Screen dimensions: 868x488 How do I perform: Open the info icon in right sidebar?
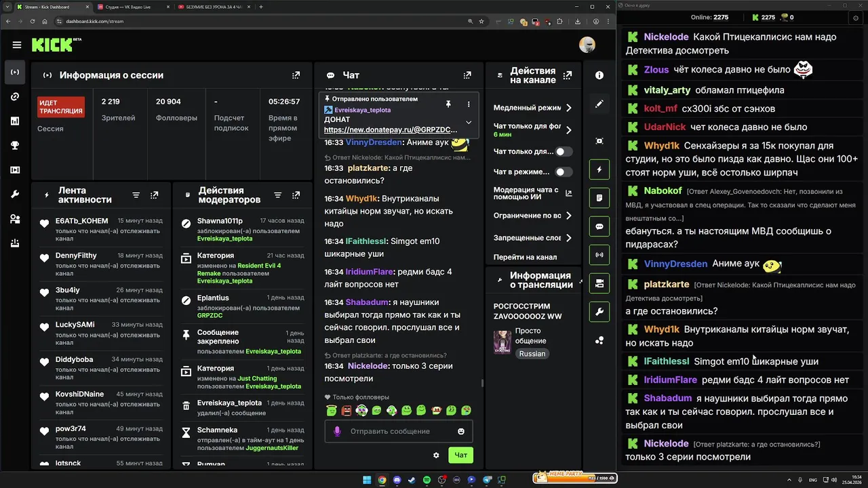click(x=599, y=75)
